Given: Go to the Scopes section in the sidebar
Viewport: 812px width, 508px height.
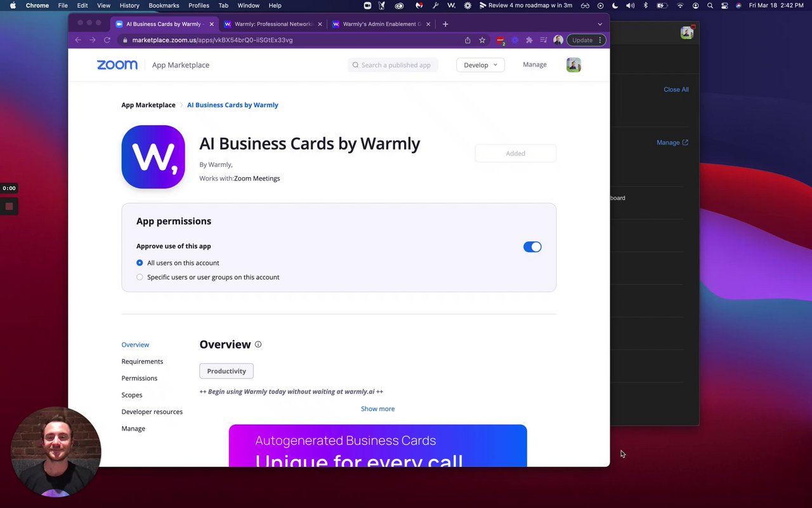Looking at the screenshot, I should tap(132, 395).
